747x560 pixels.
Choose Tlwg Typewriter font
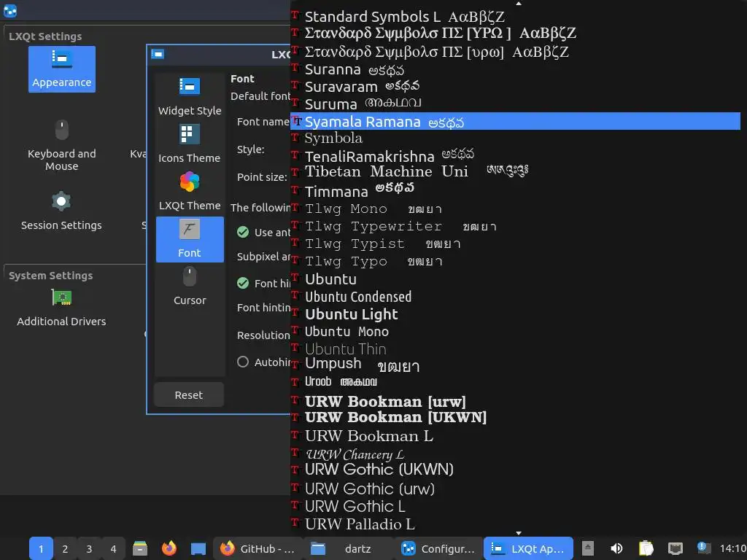point(515,226)
